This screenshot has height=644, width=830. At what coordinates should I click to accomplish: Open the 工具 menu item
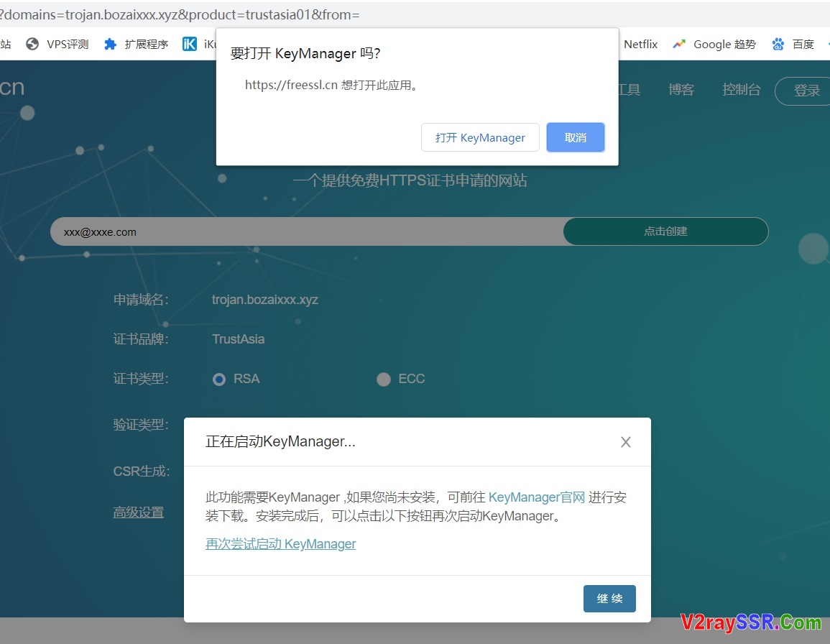click(627, 89)
